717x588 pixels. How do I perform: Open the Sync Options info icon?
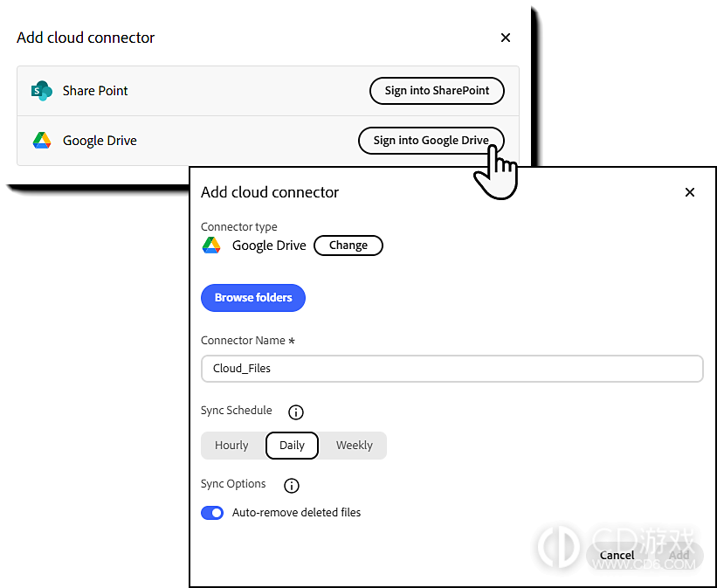pos(292,485)
